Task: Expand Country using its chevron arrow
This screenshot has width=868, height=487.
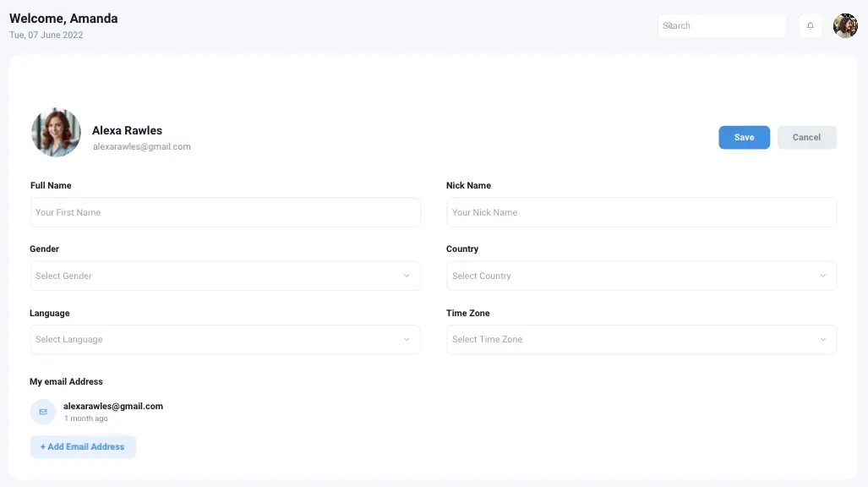Action: coord(822,276)
